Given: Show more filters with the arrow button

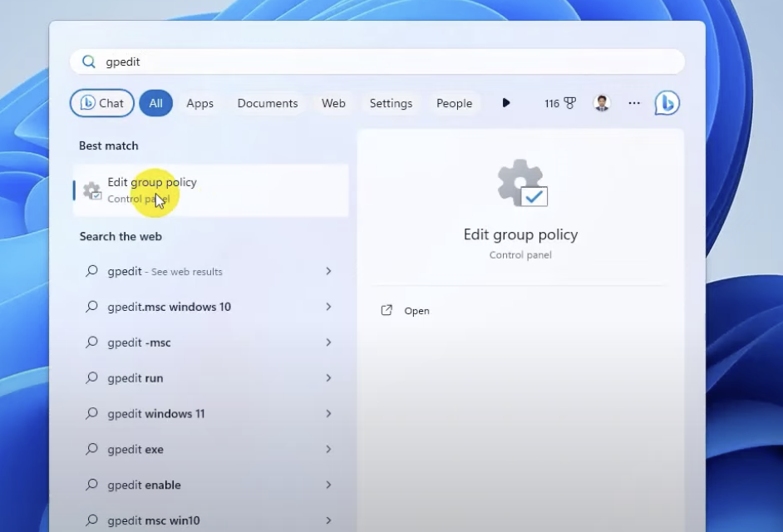Looking at the screenshot, I should click(506, 103).
